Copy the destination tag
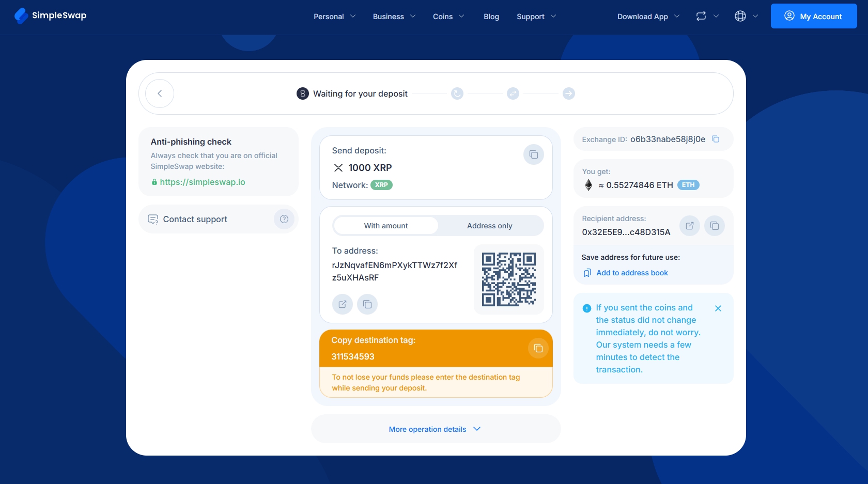The image size is (868, 484). click(538, 348)
